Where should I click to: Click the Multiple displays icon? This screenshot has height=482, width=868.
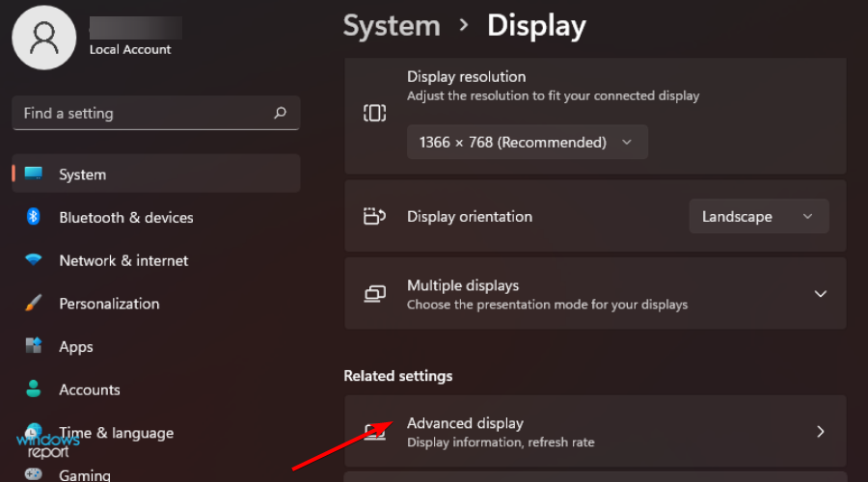pos(374,293)
